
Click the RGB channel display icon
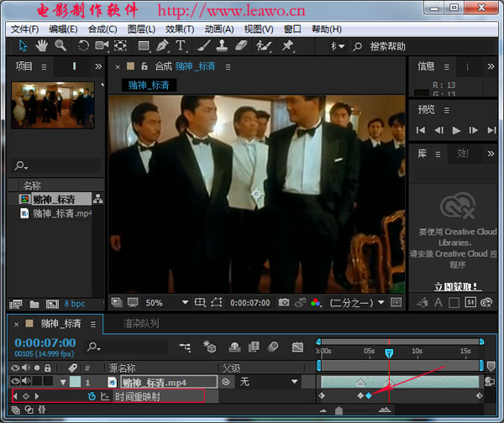coord(316,302)
